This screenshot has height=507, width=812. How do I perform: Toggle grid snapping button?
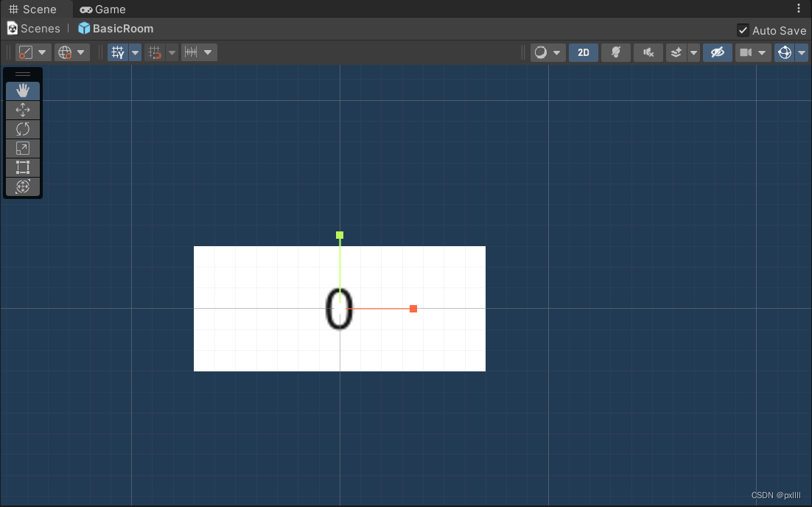point(155,52)
